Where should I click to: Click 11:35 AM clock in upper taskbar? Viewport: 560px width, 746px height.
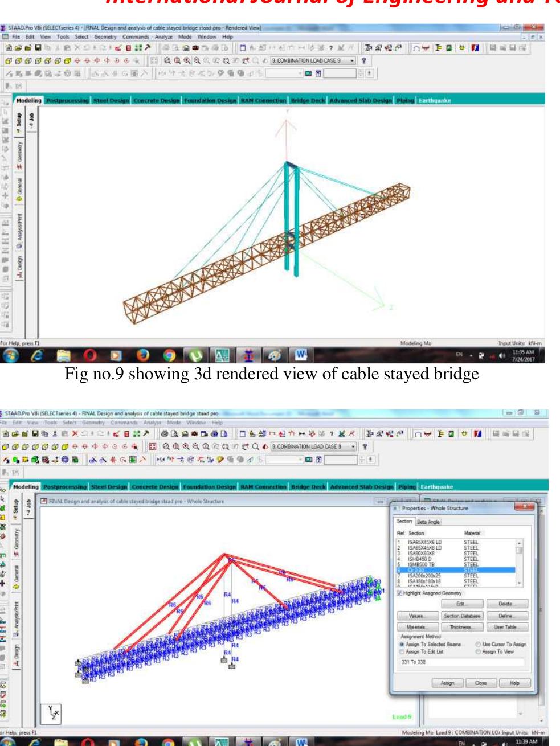[523, 352]
